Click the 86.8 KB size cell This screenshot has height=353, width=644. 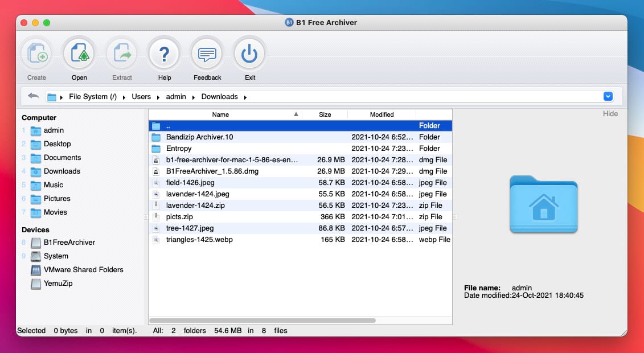[331, 228]
